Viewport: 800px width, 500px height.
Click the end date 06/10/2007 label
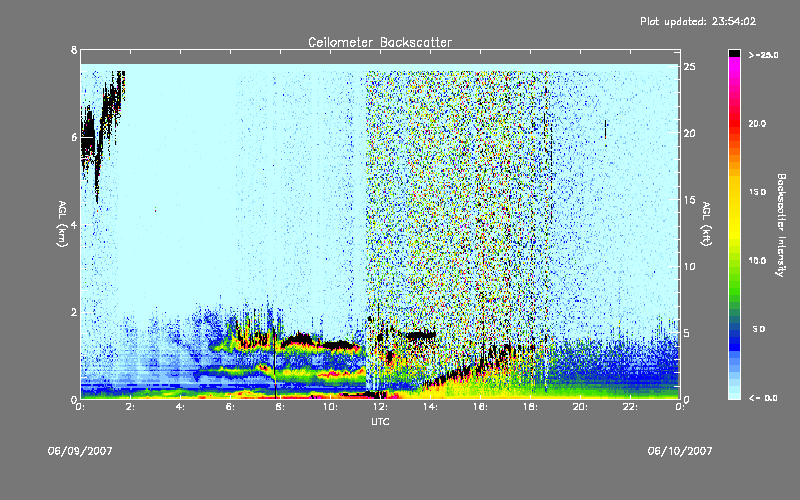coord(680,451)
